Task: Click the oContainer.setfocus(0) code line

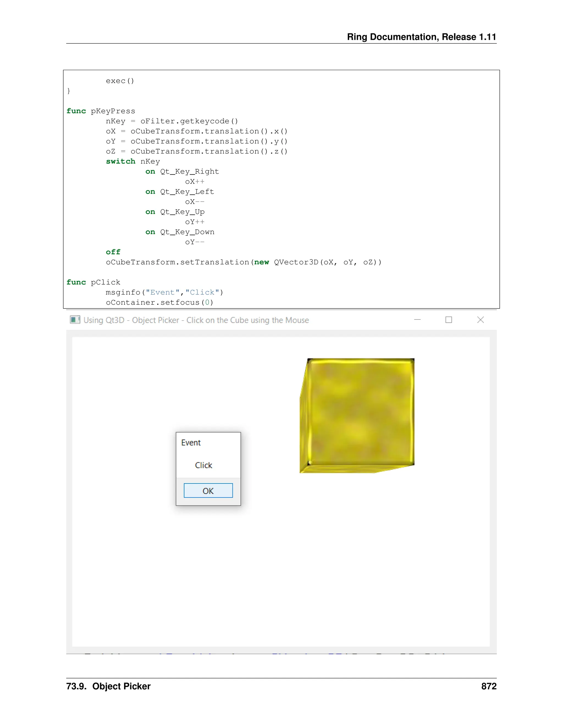Action: point(159,302)
